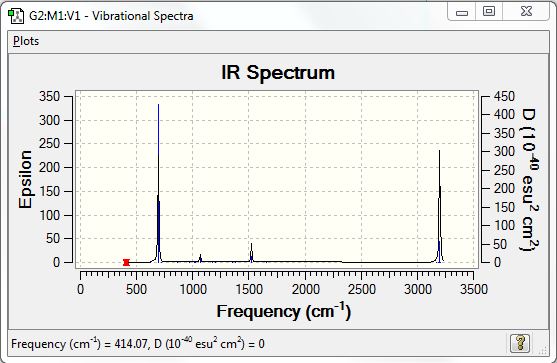Click the small peak near 1500 cm-1
This screenshot has width=557, height=363.
[252, 253]
